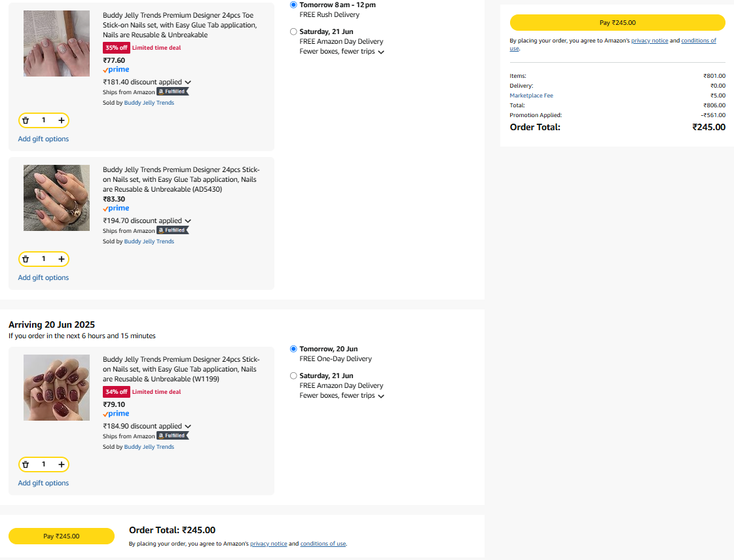
Task: Open conditions of use link in summary panel
Action: [x=699, y=41]
